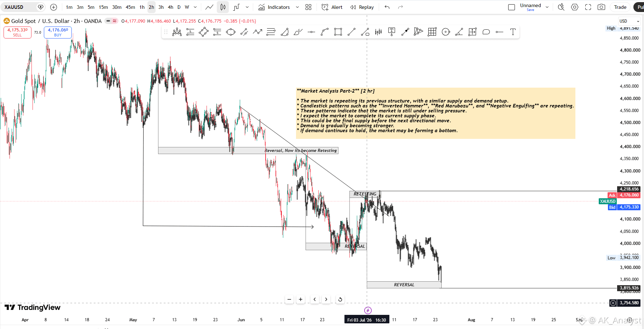This screenshot has width=644, height=329.
Task: Zoom out the chart with minus button
Action: click(289, 299)
